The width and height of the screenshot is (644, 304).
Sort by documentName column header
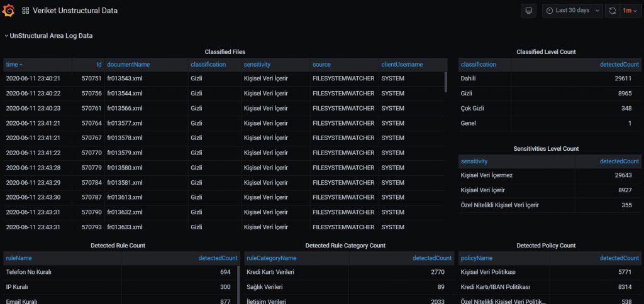click(128, 65)
